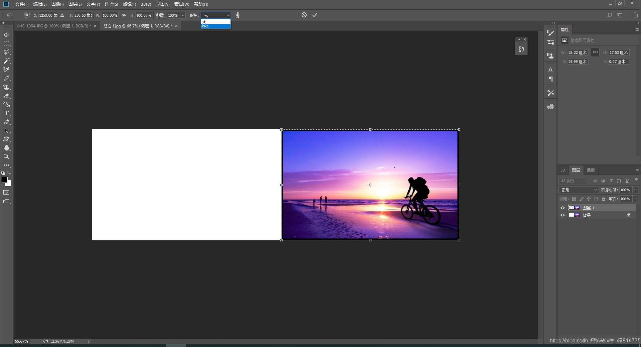644x347 pixels.
Task: Open the 正常 blend mode dropdown
Action: click(579, 190)
